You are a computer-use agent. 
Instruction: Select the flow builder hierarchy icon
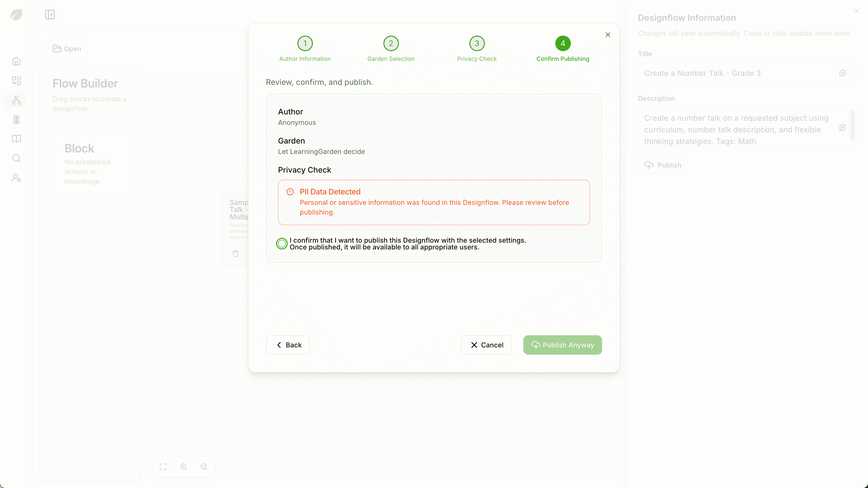click(16, 100)
